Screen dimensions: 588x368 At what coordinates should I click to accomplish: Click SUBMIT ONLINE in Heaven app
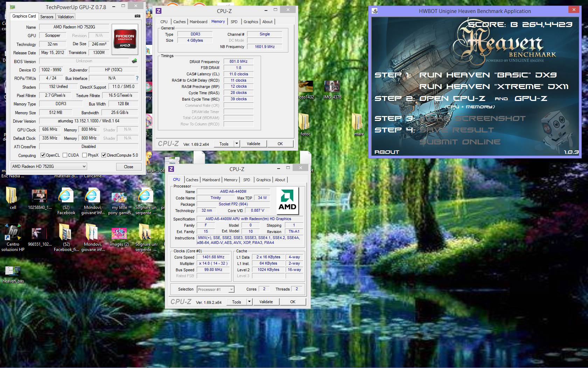(460, 142)
